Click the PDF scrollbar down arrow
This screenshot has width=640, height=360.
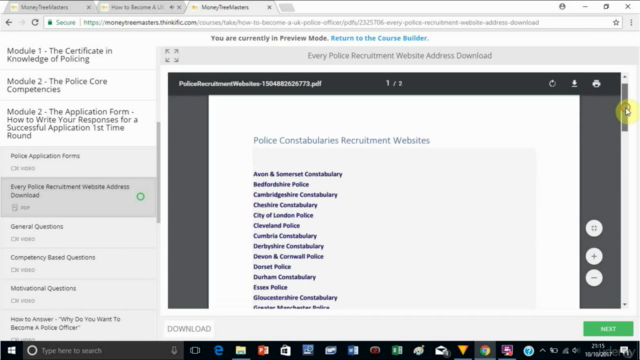coord(625,304)
